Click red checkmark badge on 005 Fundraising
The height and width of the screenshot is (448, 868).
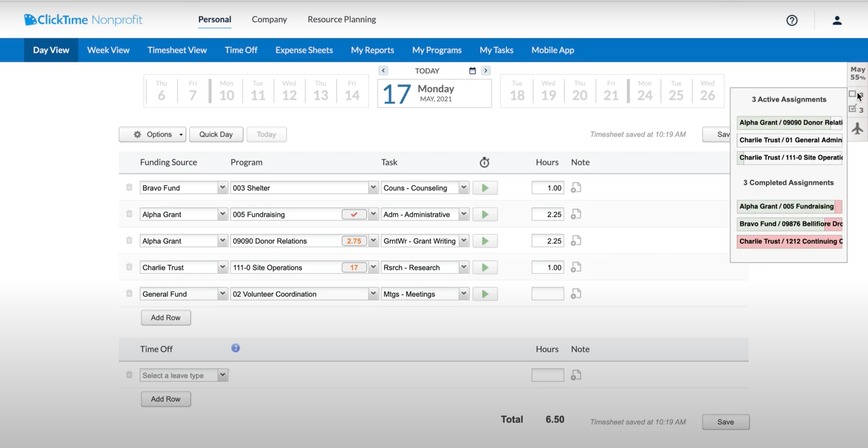click(354, 214)
